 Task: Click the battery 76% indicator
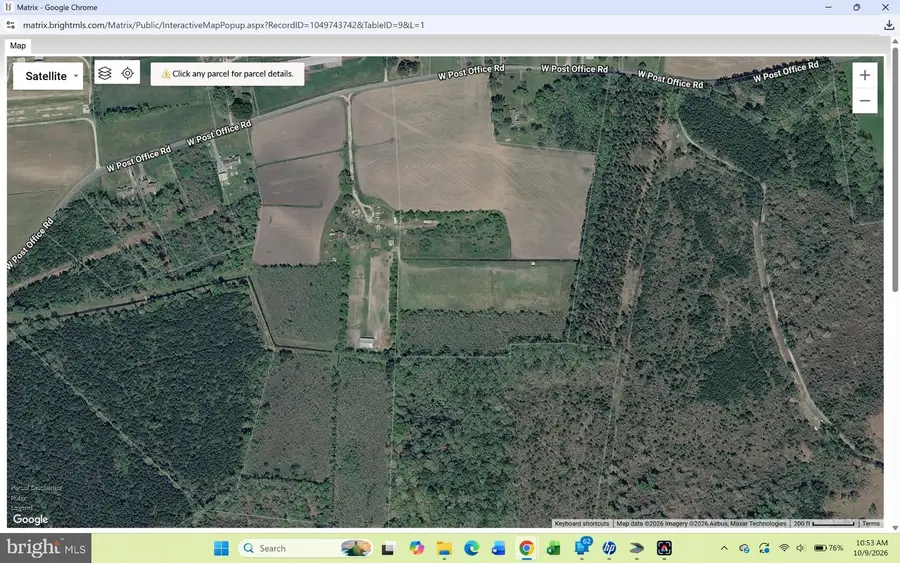829,548
